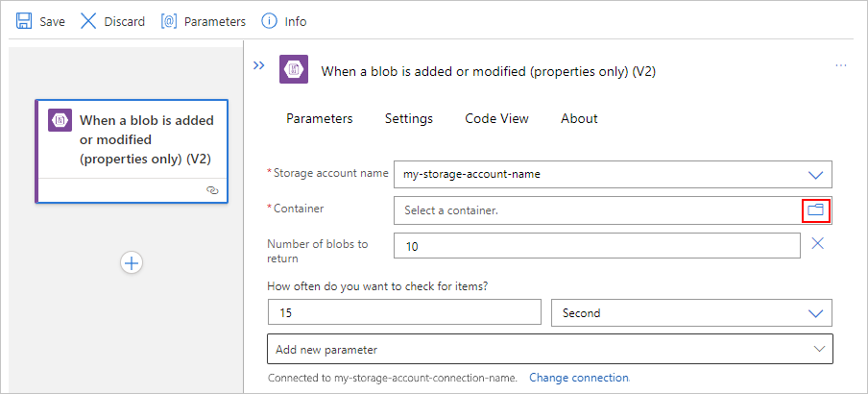Click the interval field showing 15
This screenshot has width=868, height=394.
(x=405, y=313)
